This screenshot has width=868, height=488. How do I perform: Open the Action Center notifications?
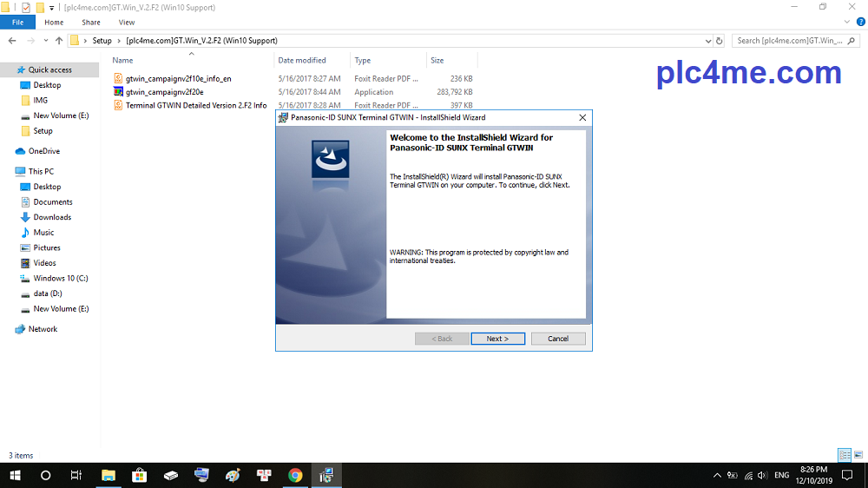pos(847,475)
